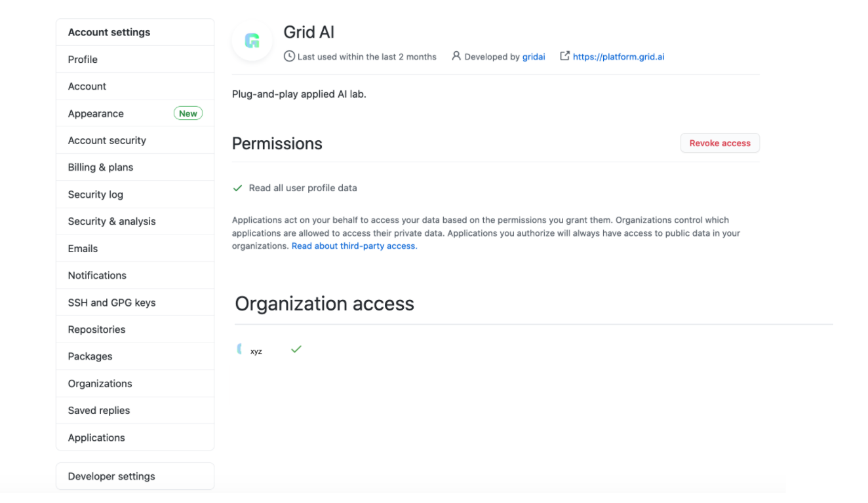The image size is (868, 503).
Task: Click the checkmark beside Read all user profile data
Action: (238, 188)
